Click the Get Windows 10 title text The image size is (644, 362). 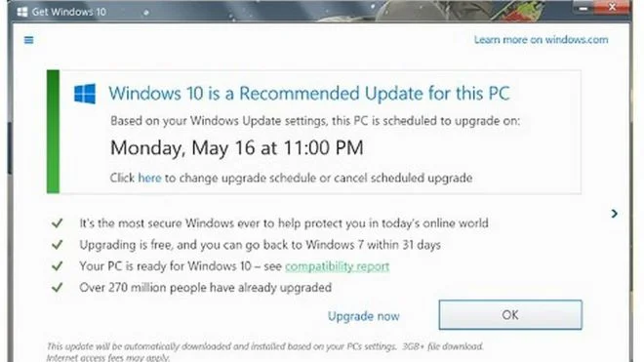pos(69,12)
